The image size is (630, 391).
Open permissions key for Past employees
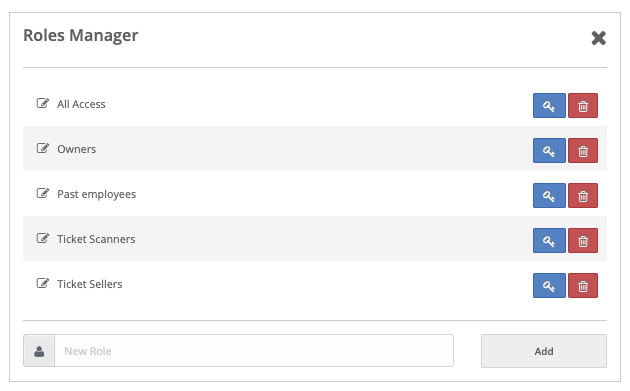pyautogui.click(x=549, y=196)
